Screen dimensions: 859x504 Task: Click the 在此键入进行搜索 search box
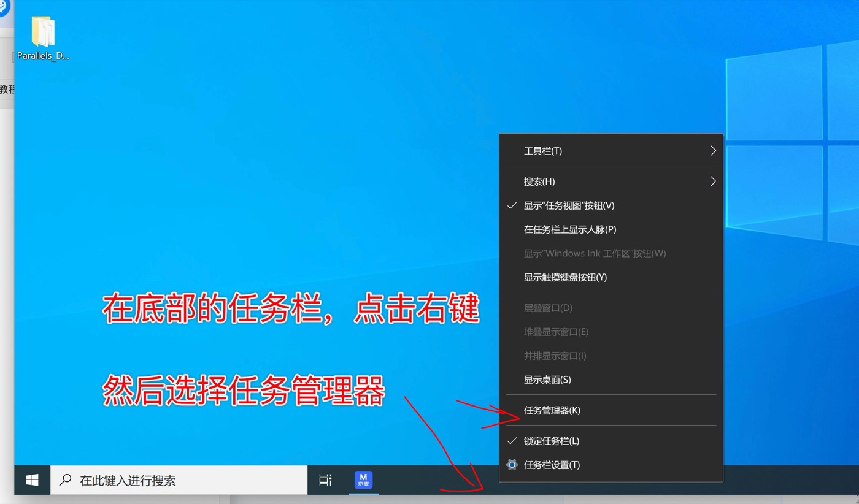click(179, 480)
